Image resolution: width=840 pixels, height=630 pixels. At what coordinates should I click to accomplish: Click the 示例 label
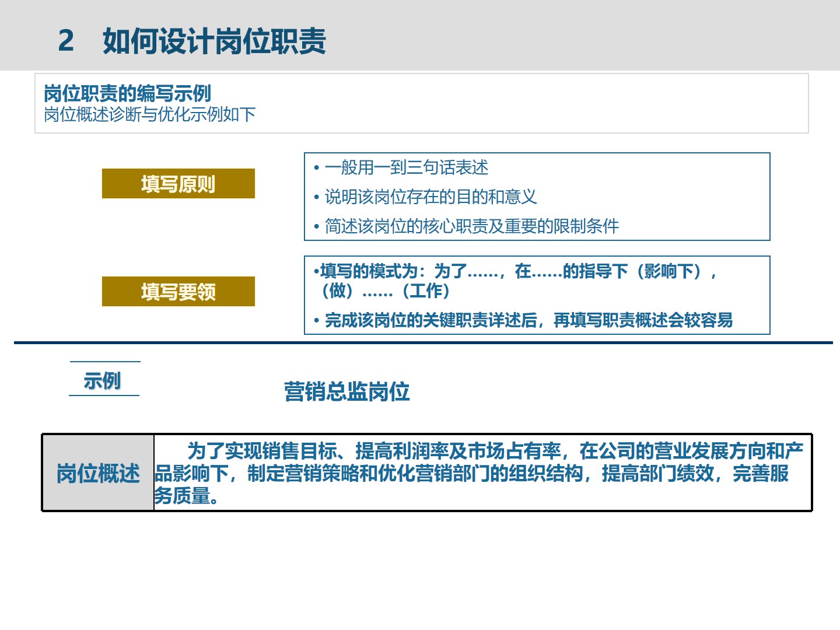102,380
